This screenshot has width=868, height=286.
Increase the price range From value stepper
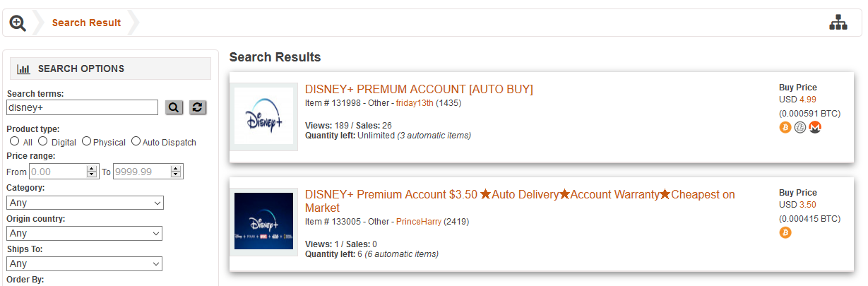tap(91, 168)
